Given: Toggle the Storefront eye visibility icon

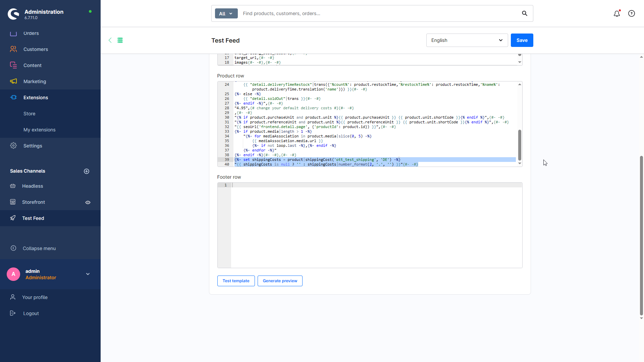Looking at the screenshot, I should pyautogui.click(x=88, y=202).
